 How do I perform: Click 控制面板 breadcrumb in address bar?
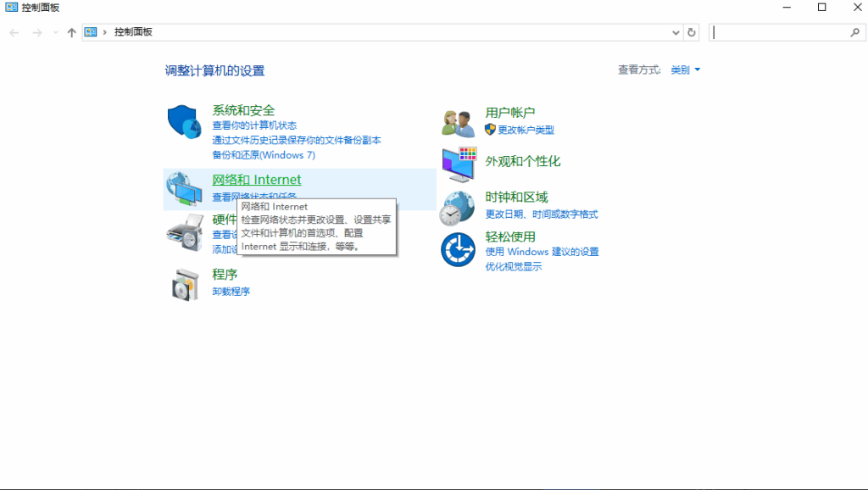point(133,32)
